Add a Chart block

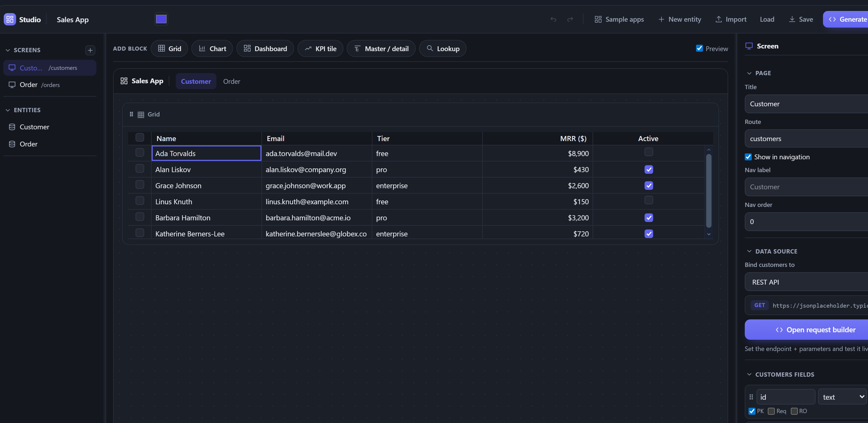pos(212,48)
